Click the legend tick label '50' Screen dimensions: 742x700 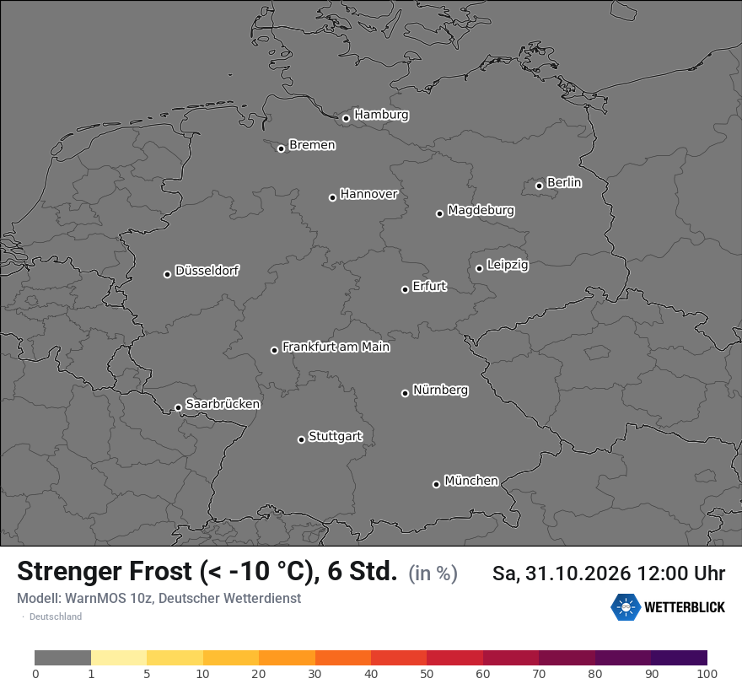pyautogui.click(x=427, y=674)
